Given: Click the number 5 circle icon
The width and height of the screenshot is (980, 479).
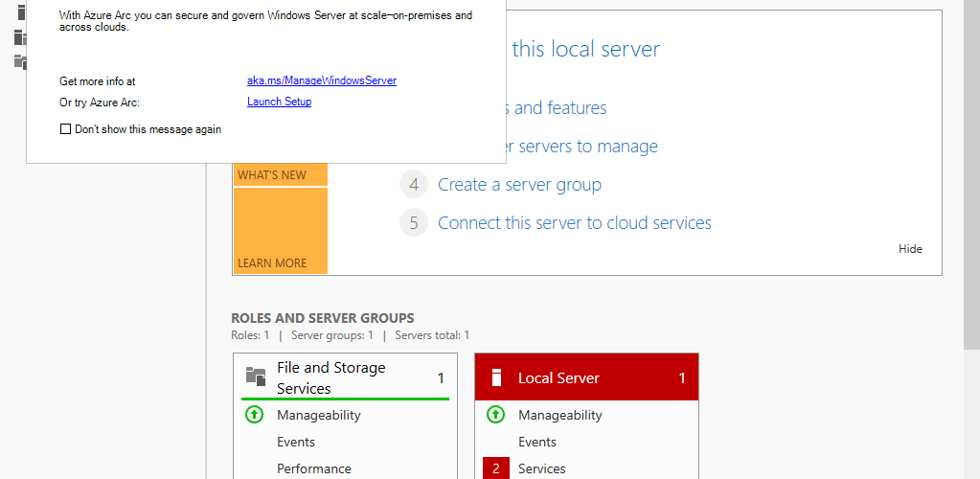Looking at the screenshot, I should pyautogui.click(x=414, y=222).
